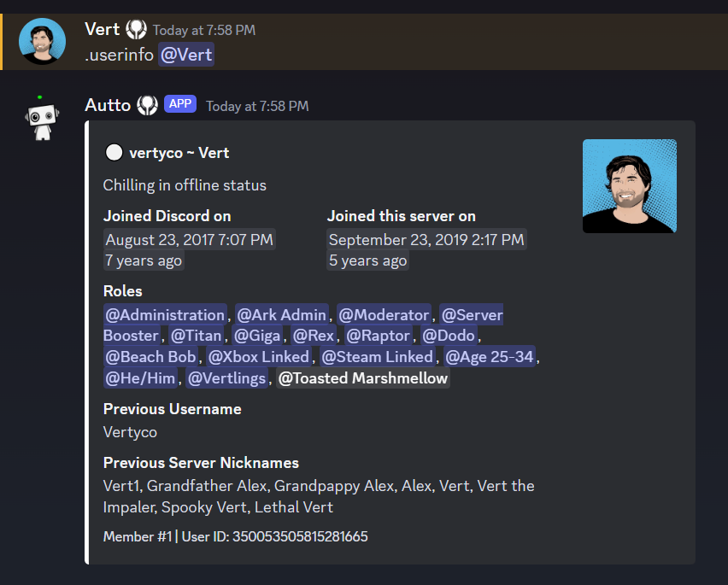Click the server tag badge beside Vert's name

(x=136, y=30)
